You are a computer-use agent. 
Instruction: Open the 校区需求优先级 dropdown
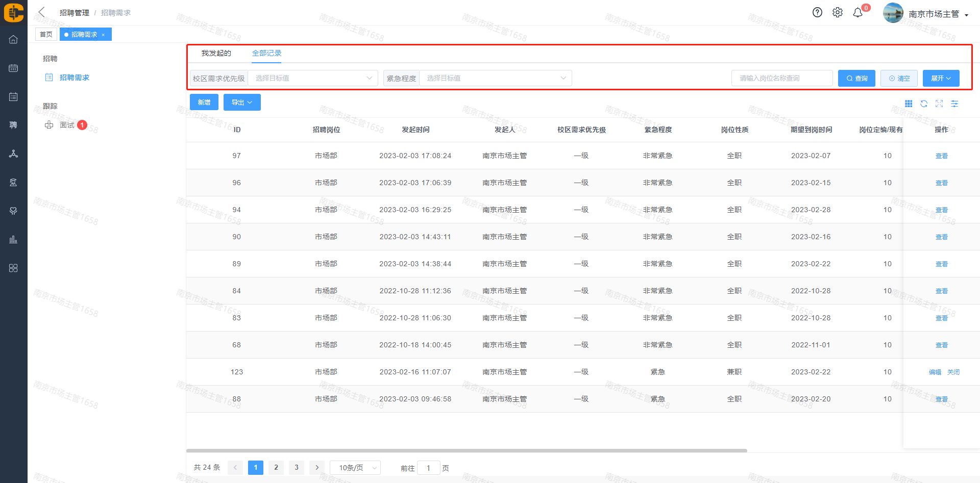[x=312, y=78]
